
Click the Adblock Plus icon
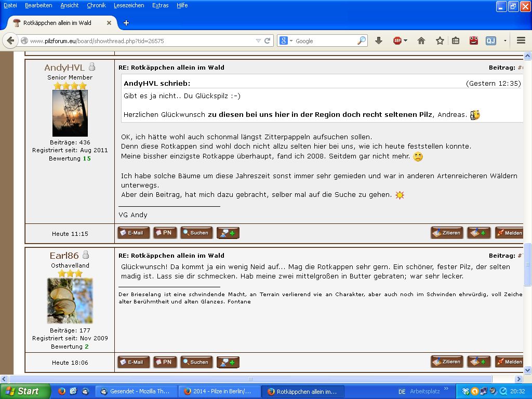(397, 41)
